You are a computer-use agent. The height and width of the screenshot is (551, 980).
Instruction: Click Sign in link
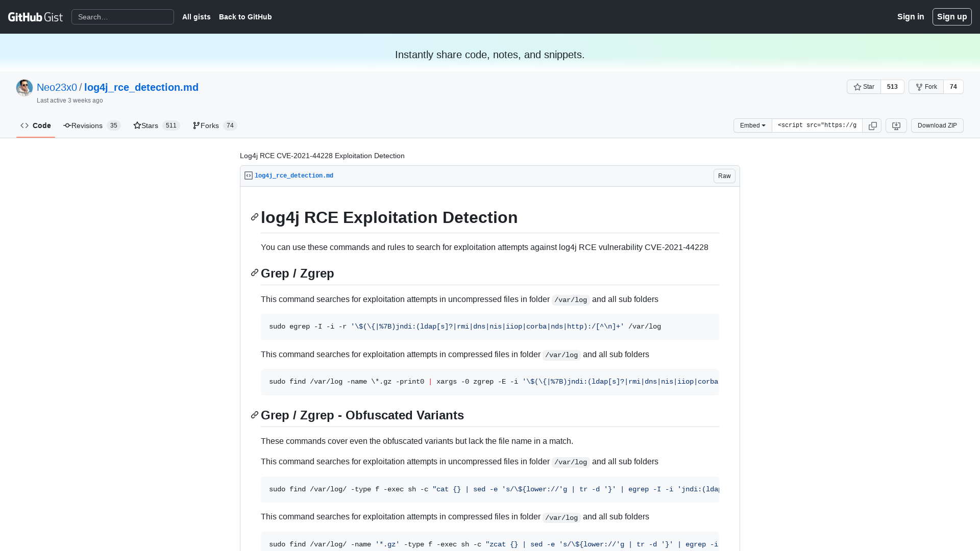(911, 17)
